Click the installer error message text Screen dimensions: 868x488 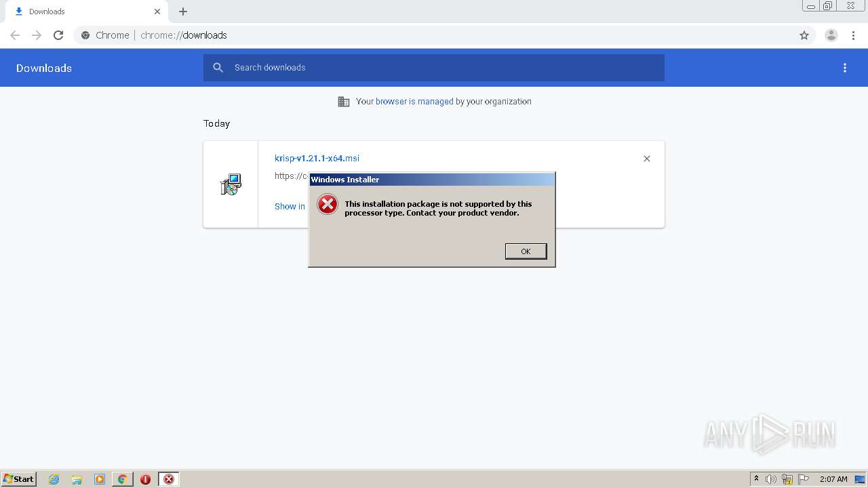click(438, 208)
